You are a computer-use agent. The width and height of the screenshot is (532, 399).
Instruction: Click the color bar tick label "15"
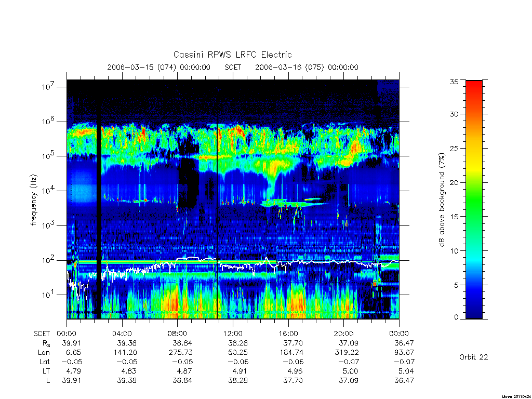(454, 217)
